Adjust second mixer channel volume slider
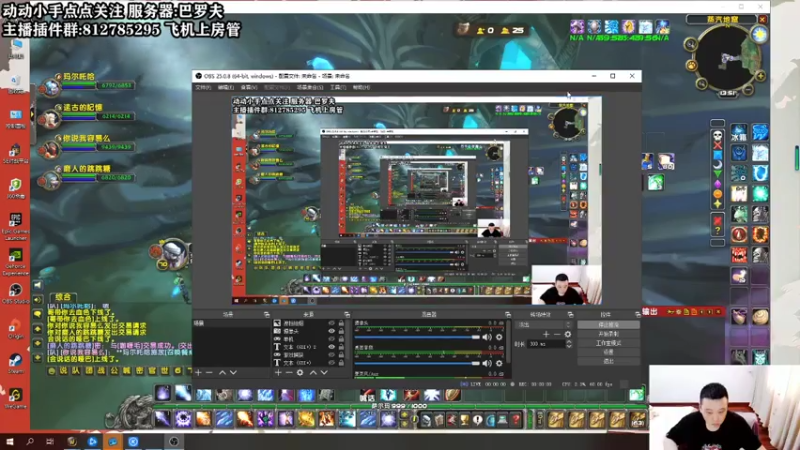 (417, 363)
